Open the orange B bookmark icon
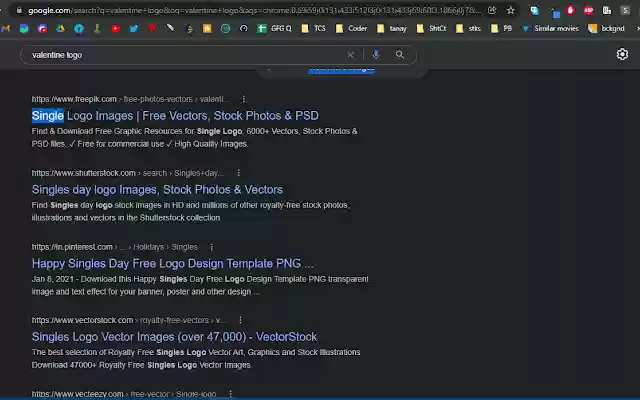Screen dimensions: 640x400 pos(207,28)
